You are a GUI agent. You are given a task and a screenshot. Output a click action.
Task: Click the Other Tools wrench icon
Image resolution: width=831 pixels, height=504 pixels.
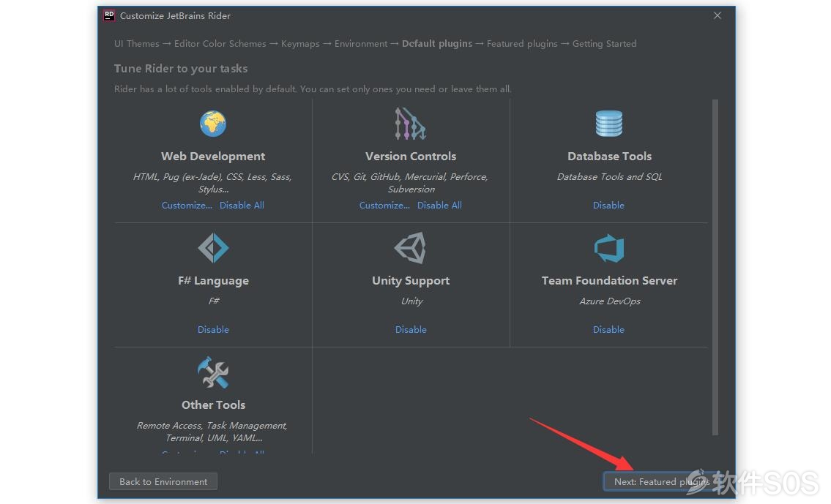pyautogui.click(x=213, y=372)
